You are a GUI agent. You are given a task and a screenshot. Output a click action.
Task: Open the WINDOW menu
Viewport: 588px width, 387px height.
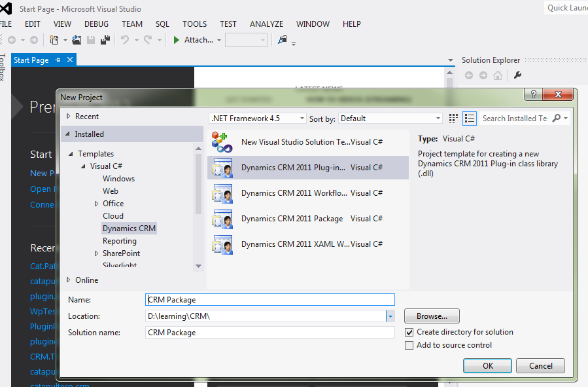click(313, 24)
